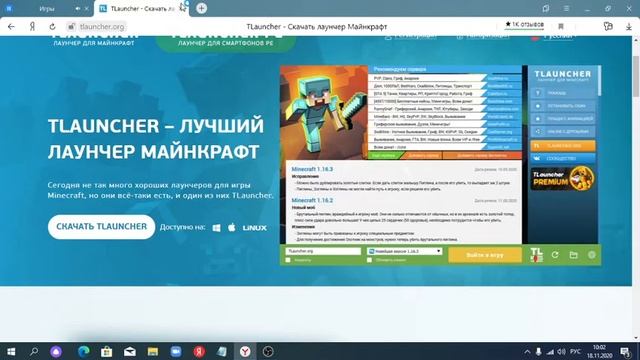The width and height of the screenshot is (640, 360).
Task: Bookmark this TLauncher page
Action: (x=561, y=27)
